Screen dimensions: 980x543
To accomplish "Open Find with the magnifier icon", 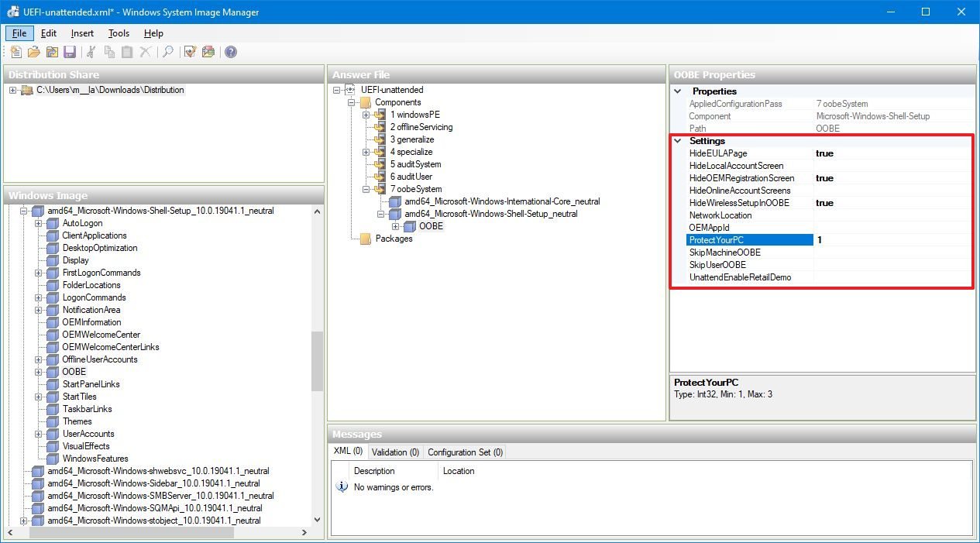I will (x=167, y=52).
